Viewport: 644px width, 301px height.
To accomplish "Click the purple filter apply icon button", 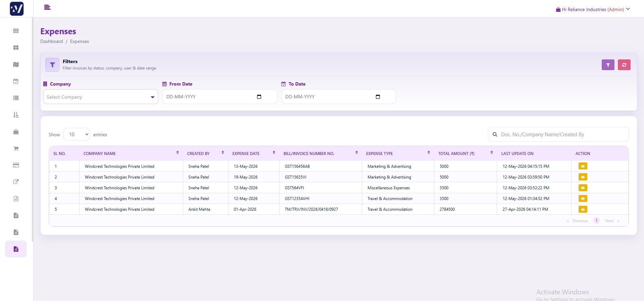I will (608, 65).
